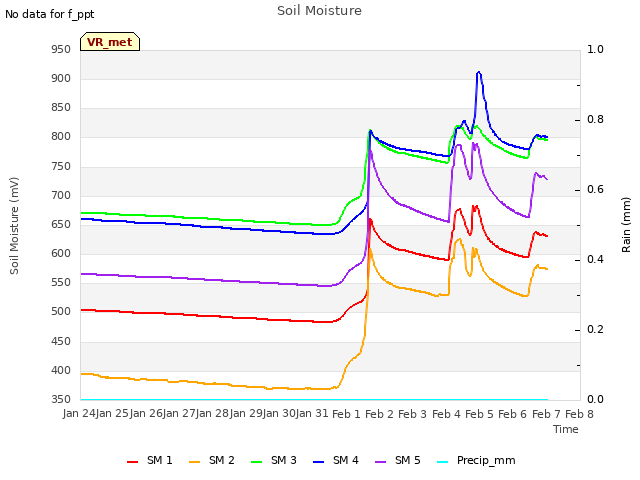The width and height of the screenshot is (640, 480).
Task: Click the 1.0 rain axis tick label
Action: 595,49
